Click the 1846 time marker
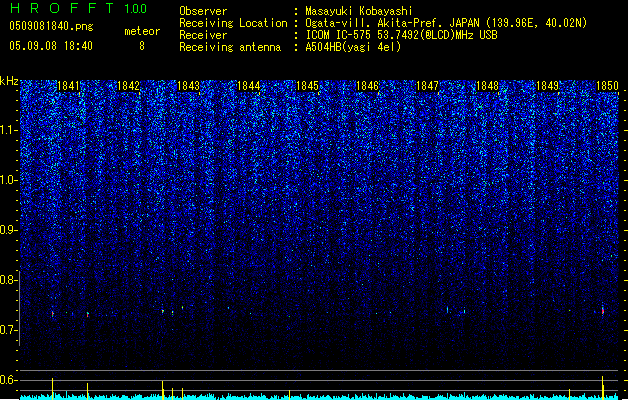Image resolution: width=629 pixels, height=400 pixels. (x=367, y=86)
